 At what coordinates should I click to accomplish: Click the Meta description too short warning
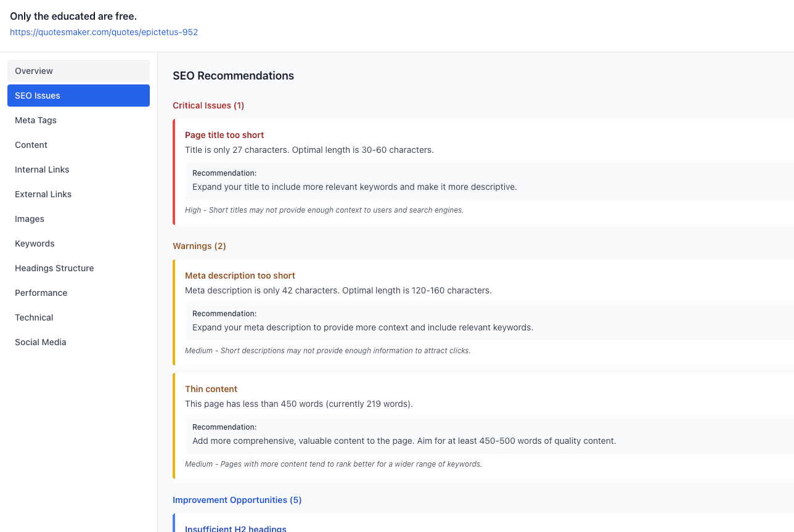(240, 276)
